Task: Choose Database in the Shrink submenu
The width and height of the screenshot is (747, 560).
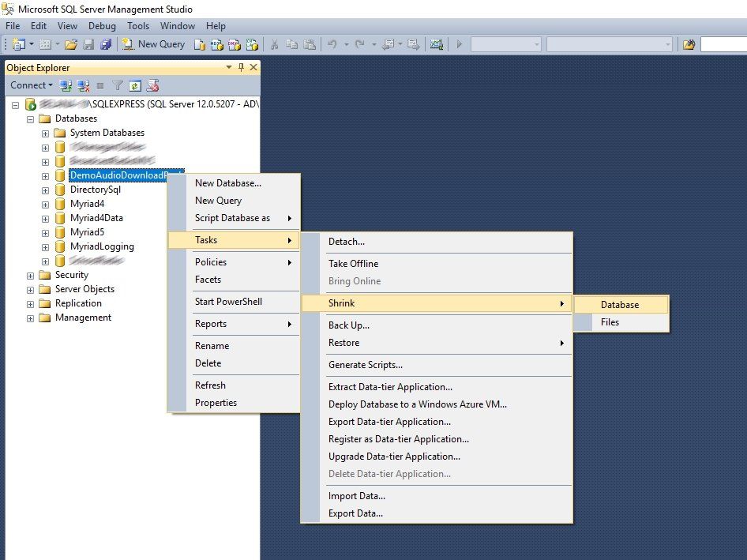Action: click(621, 305)
